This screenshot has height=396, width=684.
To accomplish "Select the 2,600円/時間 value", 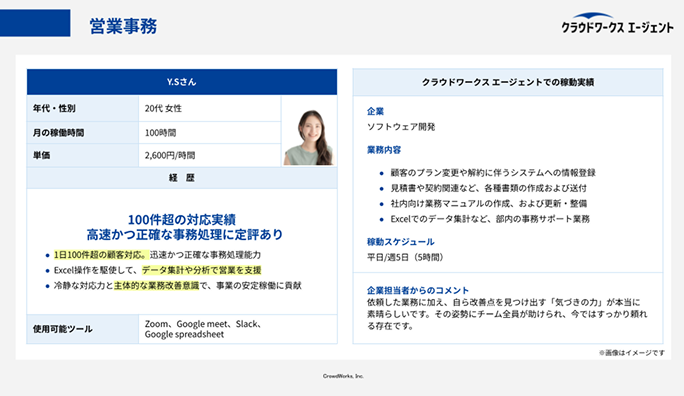I will [x=170, y=155].
